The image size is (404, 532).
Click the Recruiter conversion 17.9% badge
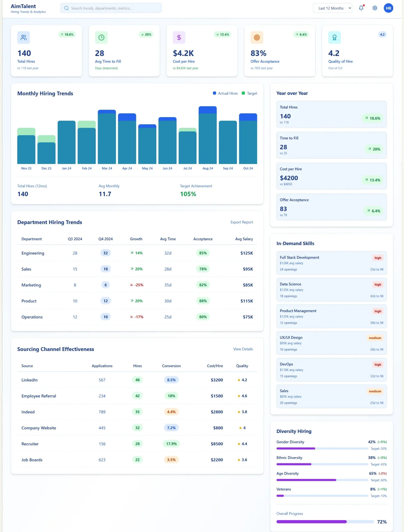point(171,444)
